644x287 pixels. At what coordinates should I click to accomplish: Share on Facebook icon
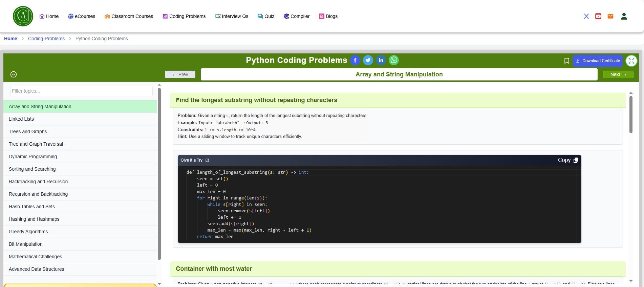coord(355,60)
